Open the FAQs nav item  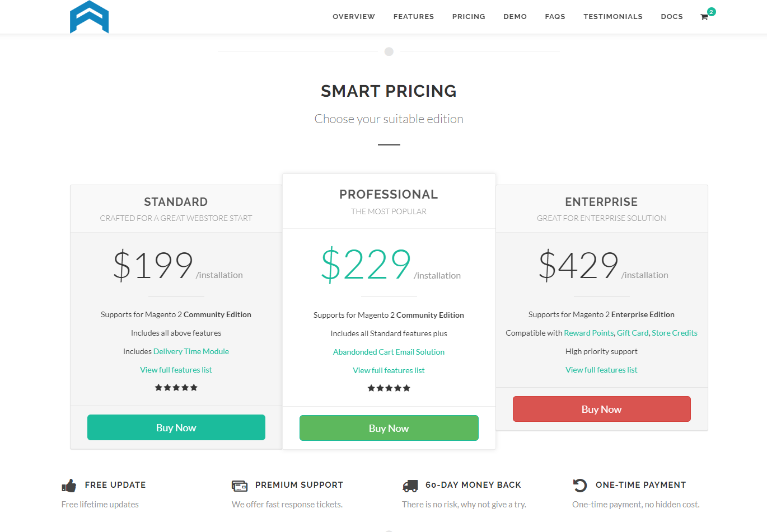[555, 17]
